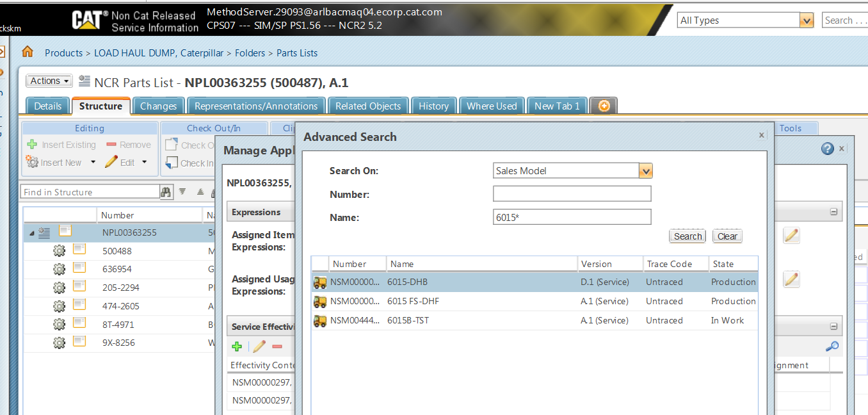Click the binoculars find icon
The height and width of the screenshot is (415, 868).
(166, 191)
